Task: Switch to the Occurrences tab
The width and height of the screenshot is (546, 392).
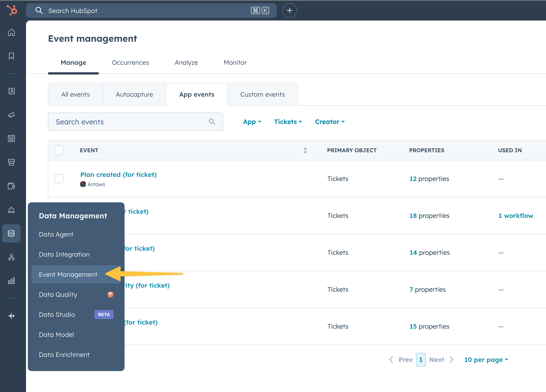Action: point(130,63)
